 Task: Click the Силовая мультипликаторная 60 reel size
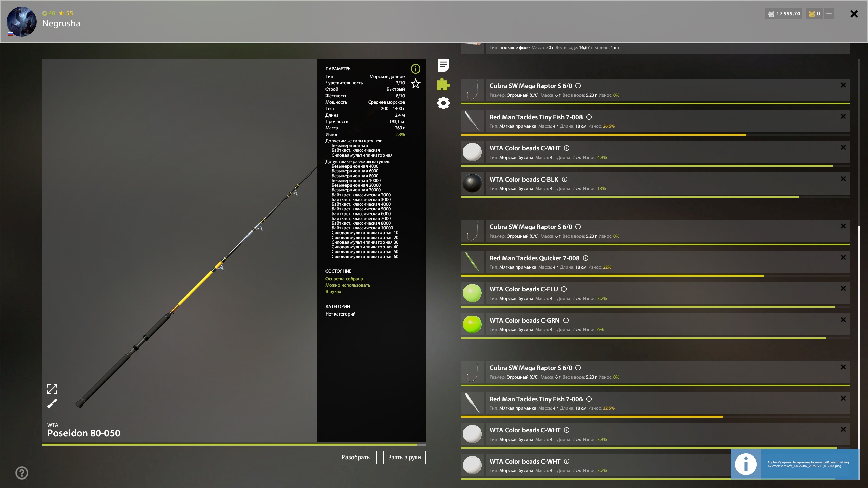(365, 257)
